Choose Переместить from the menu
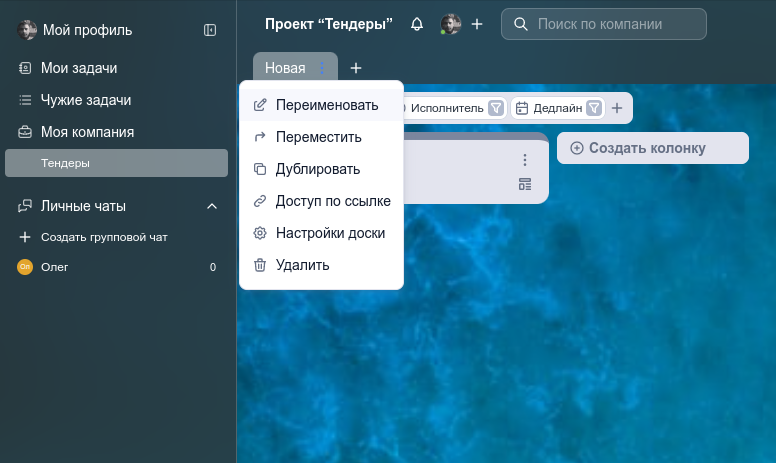Screen dimensions: 776x463 pyautogui.click(x=322, y=137)
